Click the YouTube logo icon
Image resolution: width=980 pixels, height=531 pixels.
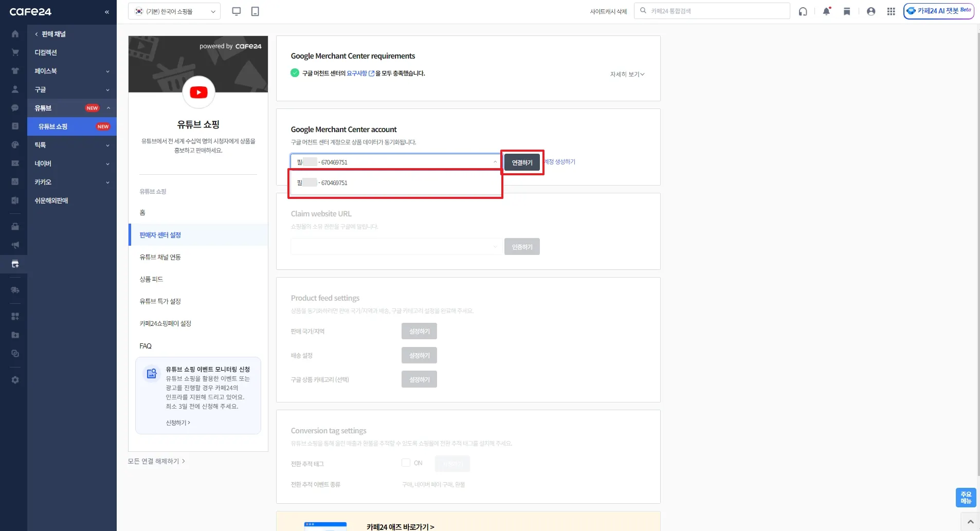click(198, 92)
